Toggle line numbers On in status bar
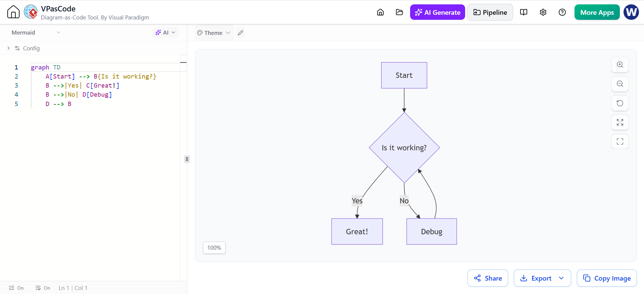644x294 pixels. pyautogui.click(x=16, y=288)
